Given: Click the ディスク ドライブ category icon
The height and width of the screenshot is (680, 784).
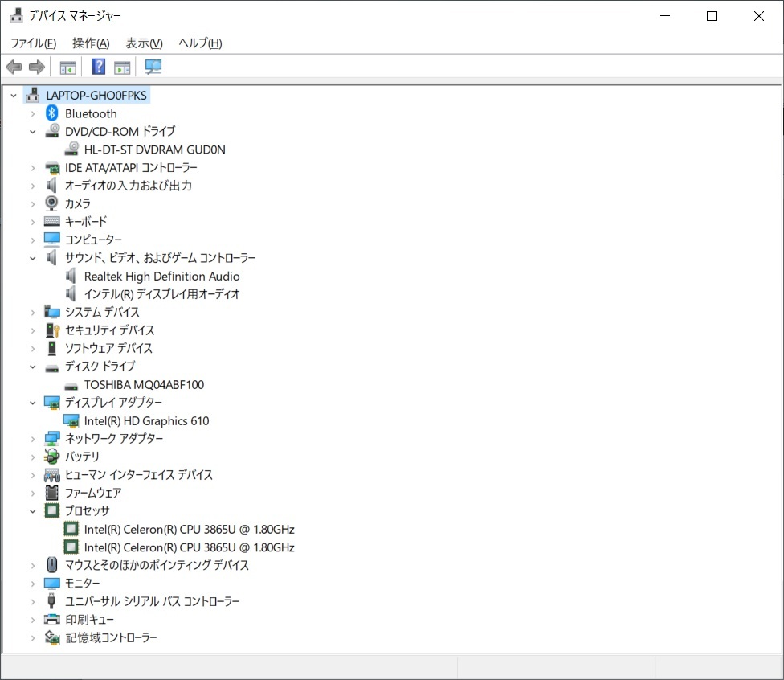Looking at the screenshot, I should [x=52, y=369].
